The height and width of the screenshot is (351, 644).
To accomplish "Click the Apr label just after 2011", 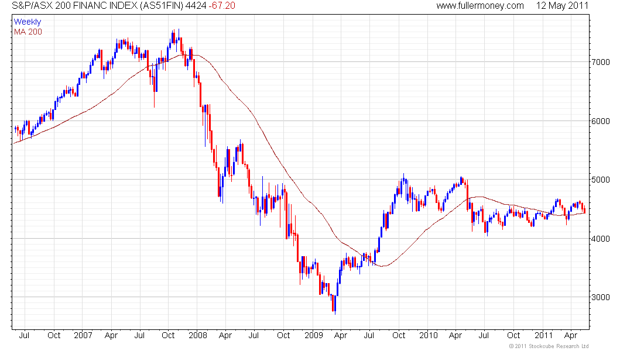I will pyautogui.click(x=571, y=335).
